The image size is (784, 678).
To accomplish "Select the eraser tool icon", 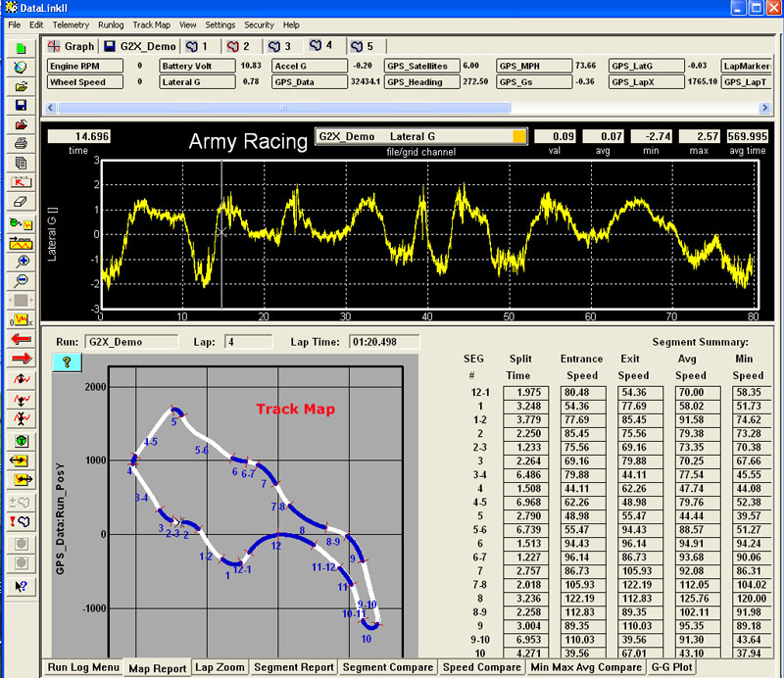I will pos(21,201).
